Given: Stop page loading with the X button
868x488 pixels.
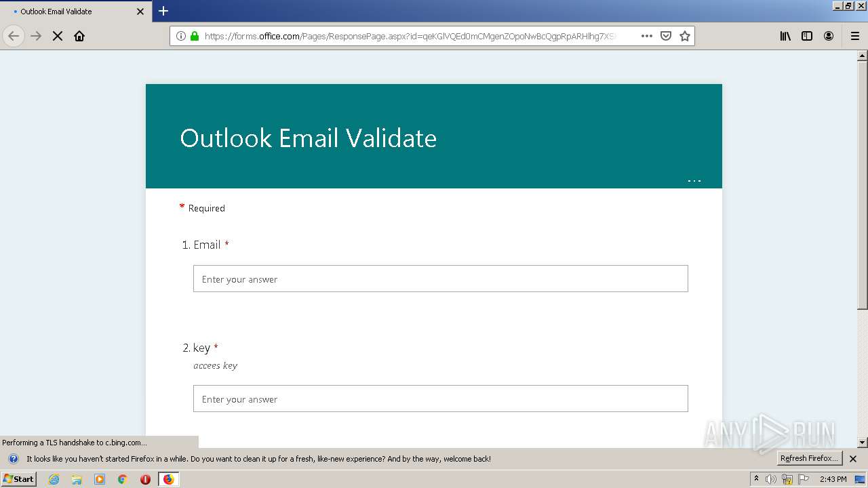Looking at the screenshot, I should click(x=58, y=36).
